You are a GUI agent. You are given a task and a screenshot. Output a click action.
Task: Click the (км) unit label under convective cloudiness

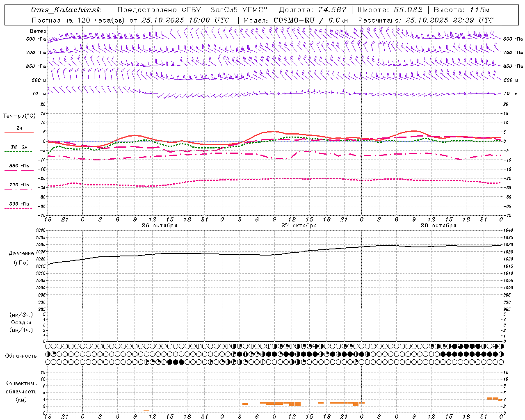pos(22,399)
